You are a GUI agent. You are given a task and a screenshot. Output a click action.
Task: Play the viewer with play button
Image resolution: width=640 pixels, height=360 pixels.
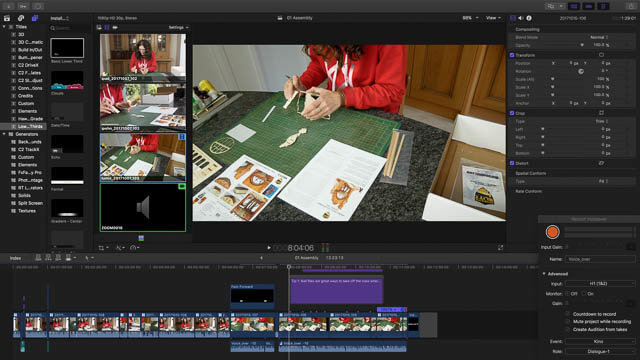269,247
